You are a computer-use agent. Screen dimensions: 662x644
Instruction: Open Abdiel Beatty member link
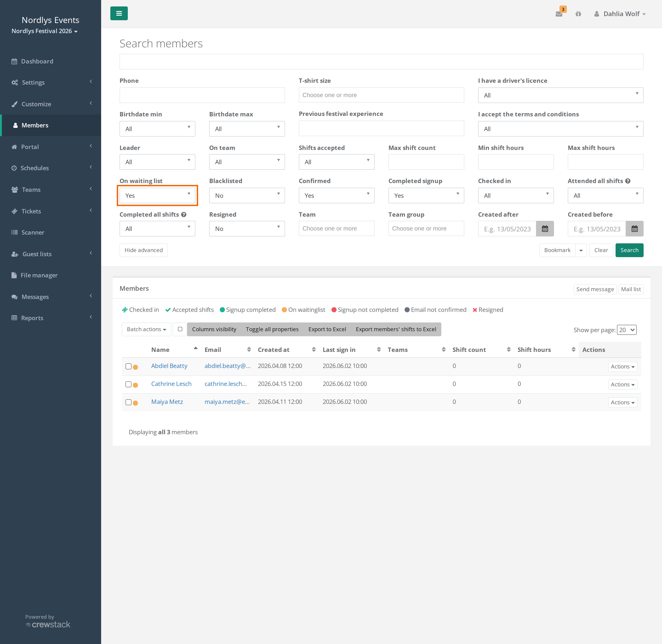tap(169, 366)
